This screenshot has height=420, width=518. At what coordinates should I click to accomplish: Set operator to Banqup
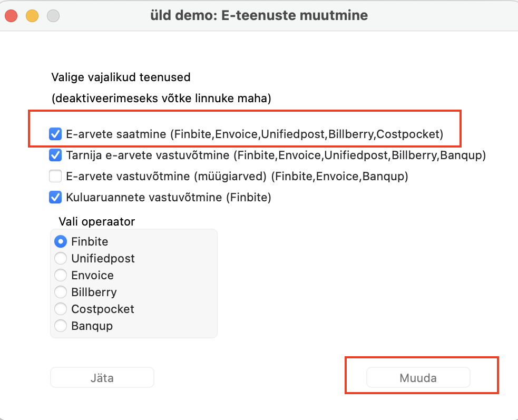pyautogui.click(x=61, y=326)
